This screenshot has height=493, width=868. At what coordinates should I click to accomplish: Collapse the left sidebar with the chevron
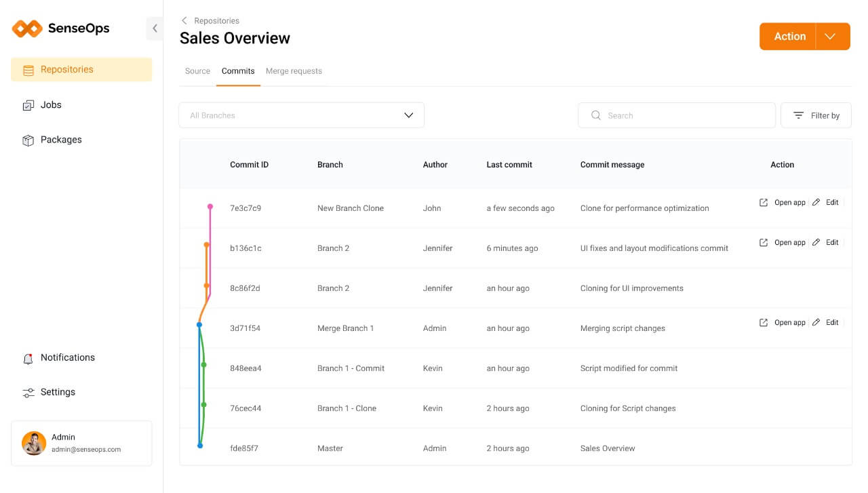click(155, 28)
